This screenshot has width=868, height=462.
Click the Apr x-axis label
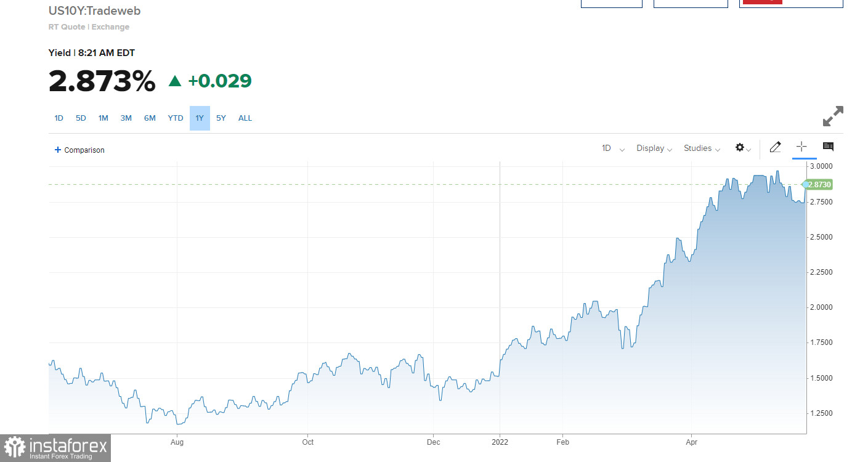pos(691,442)
